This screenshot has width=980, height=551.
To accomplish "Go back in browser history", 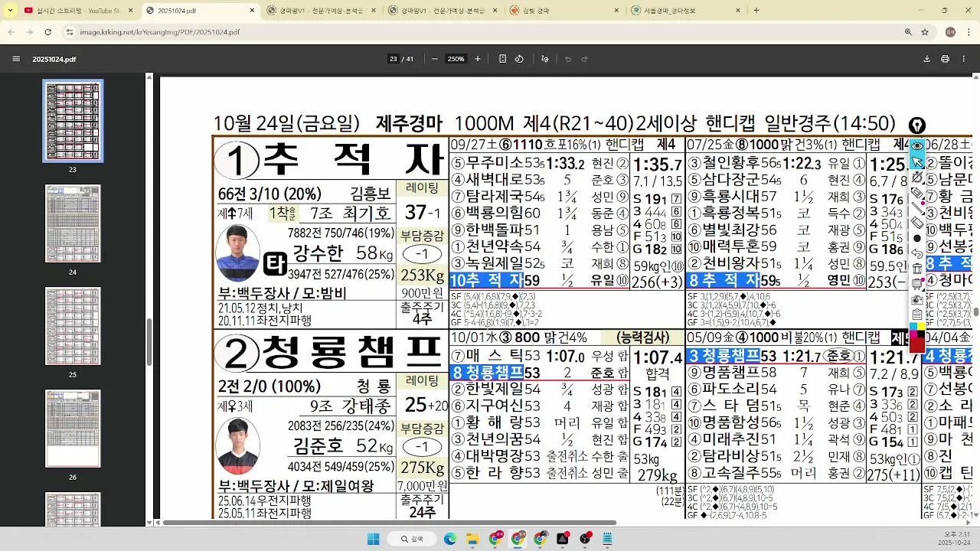I will tap(11, 32).
